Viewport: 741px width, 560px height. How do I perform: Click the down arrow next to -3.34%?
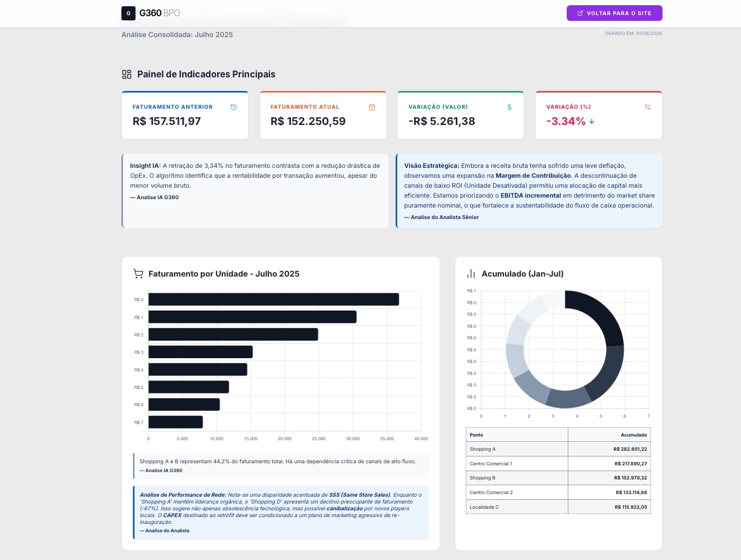tap(592, 121)
